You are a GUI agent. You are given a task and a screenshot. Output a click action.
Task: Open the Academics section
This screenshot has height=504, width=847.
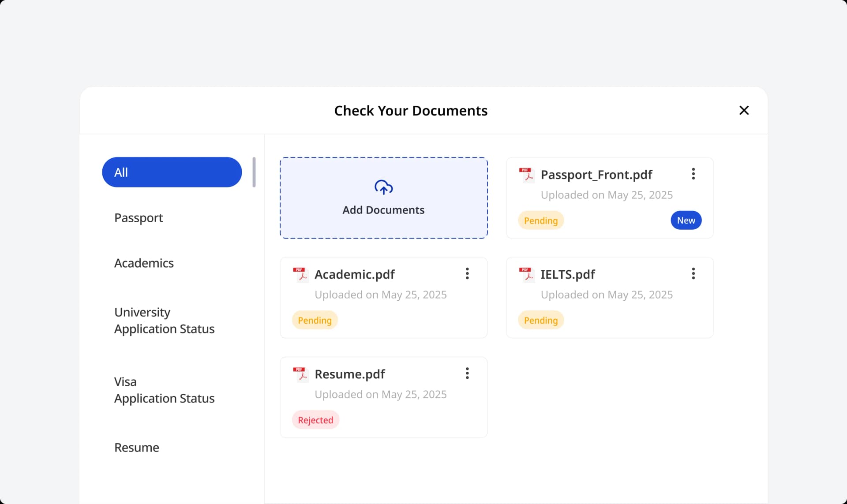pyautogui.click(x=144, y=263)
